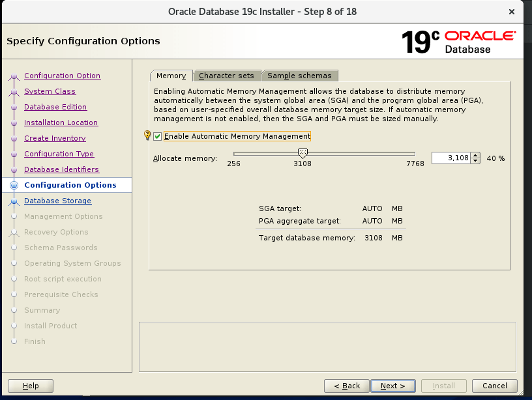Click the disabled Summary step
The image size is (532, 400).
click(x=42, y=310)
